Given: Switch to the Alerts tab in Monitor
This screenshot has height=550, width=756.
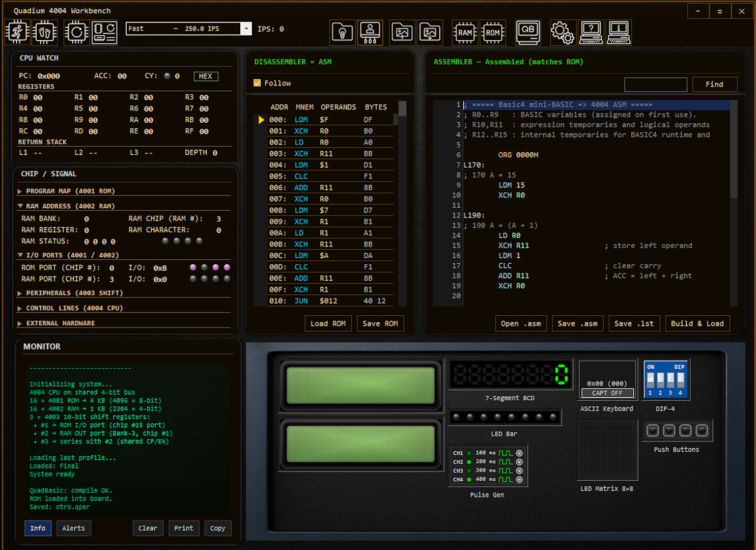Looking at the screenshot, I should coord(73,528).
